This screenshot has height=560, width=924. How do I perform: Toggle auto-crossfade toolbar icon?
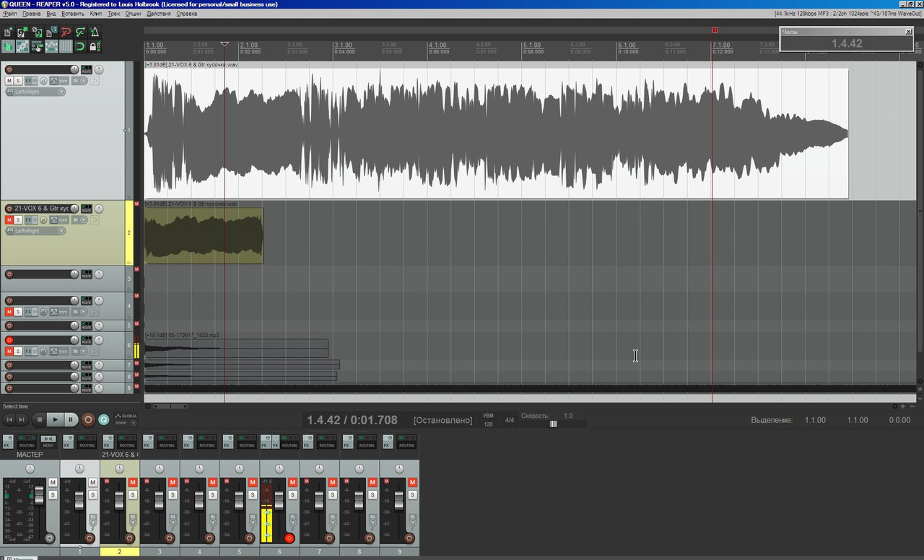(8, 46)
